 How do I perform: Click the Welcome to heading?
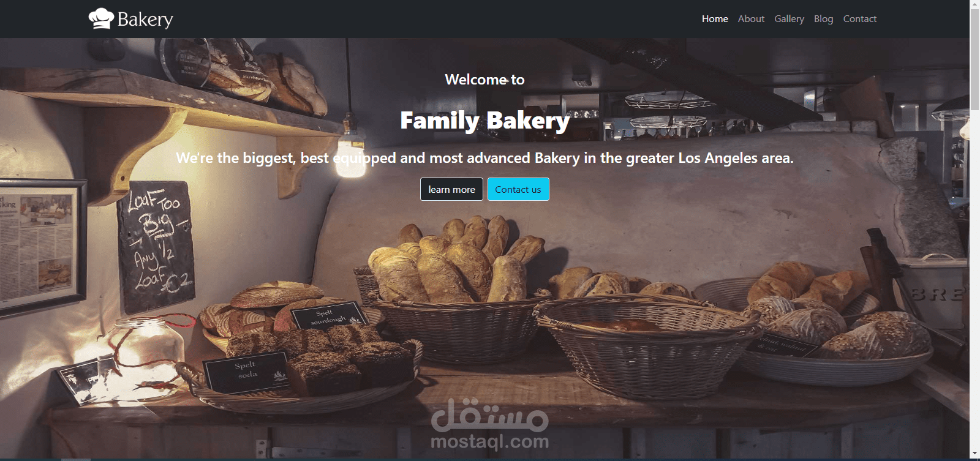tap(484, 80)
